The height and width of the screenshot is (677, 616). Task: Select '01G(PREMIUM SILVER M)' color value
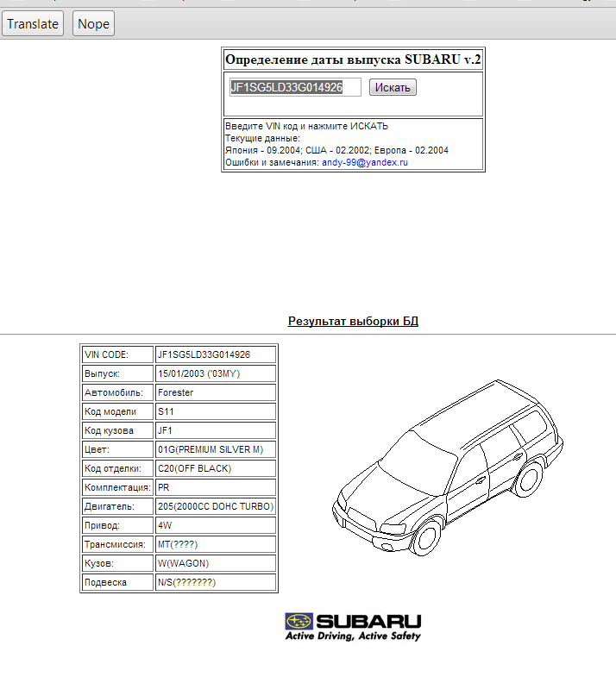[216, 449]
